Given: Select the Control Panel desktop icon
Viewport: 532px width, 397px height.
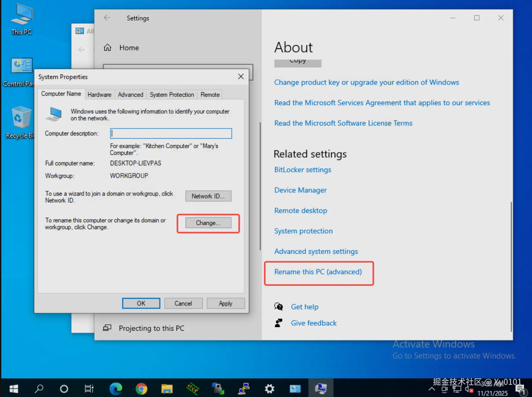Looking at the screenshot, I should point(20,72).
